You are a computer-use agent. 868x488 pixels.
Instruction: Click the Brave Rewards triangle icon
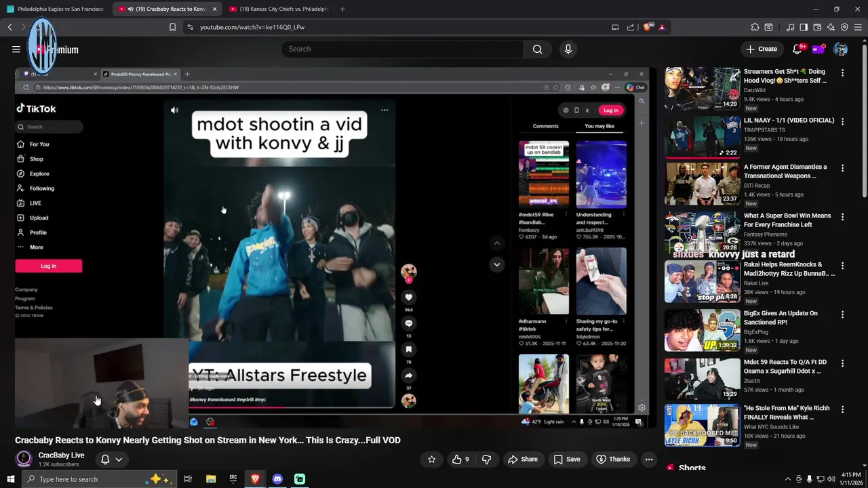[662, 27]
